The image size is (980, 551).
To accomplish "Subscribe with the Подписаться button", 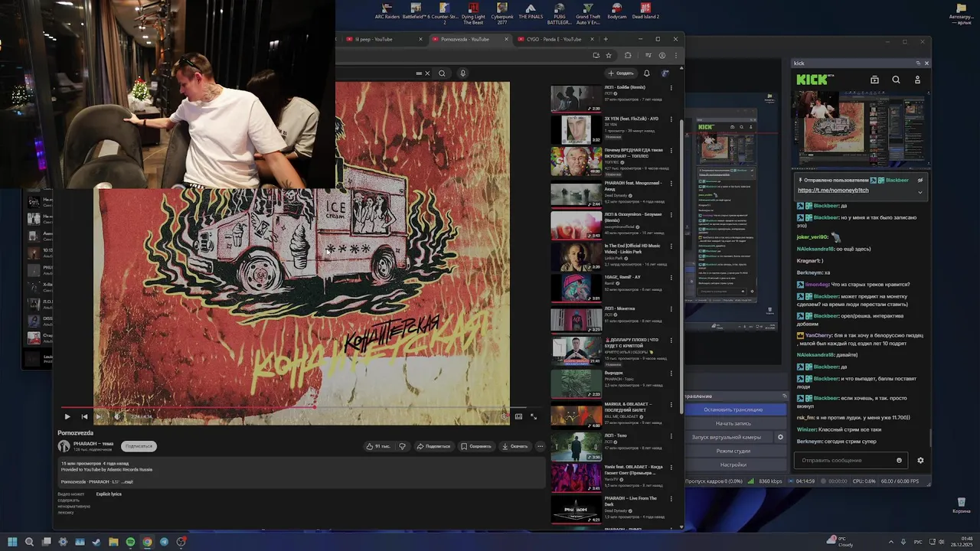I will [x=139, y=446].
